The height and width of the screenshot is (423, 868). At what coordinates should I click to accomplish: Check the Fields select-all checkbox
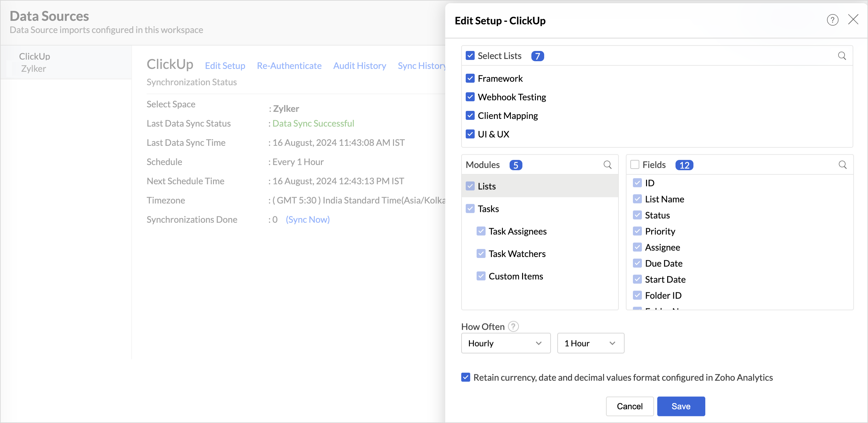635,164
